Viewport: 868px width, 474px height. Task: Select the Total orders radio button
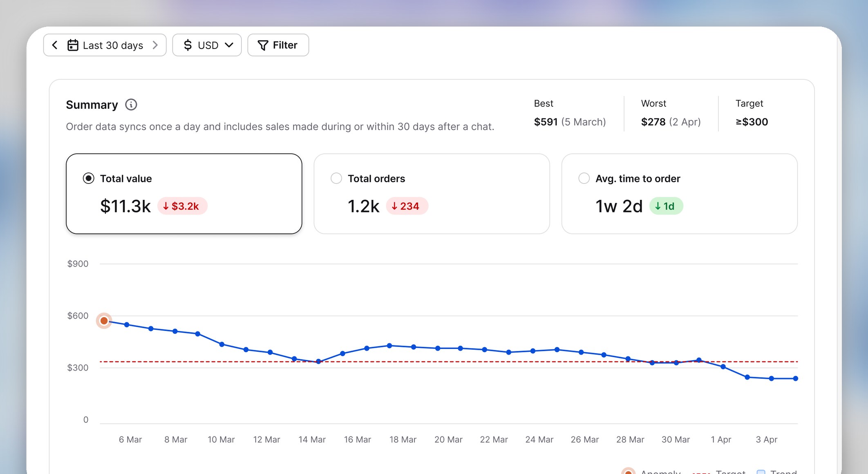click(x=336, y=178)
